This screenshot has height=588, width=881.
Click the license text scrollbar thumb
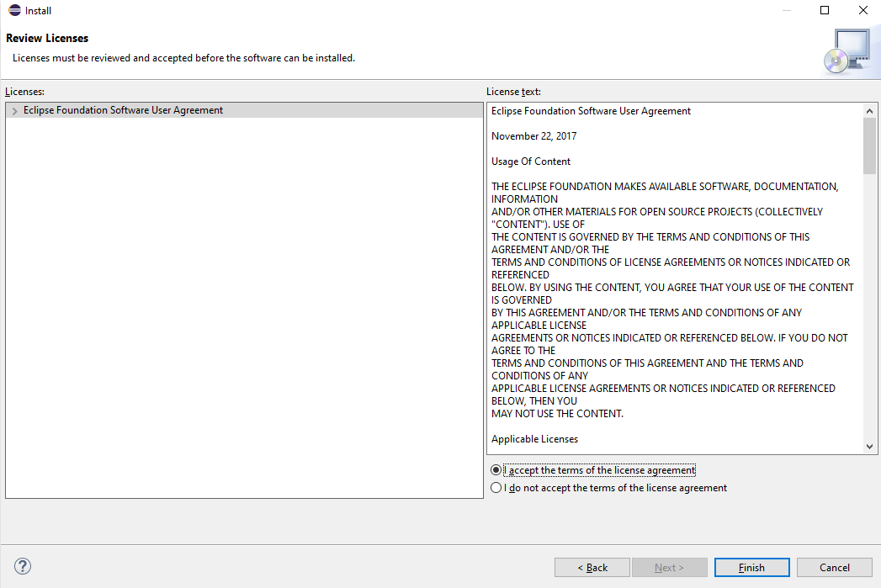pyautogui.click(x=870, y=145)
